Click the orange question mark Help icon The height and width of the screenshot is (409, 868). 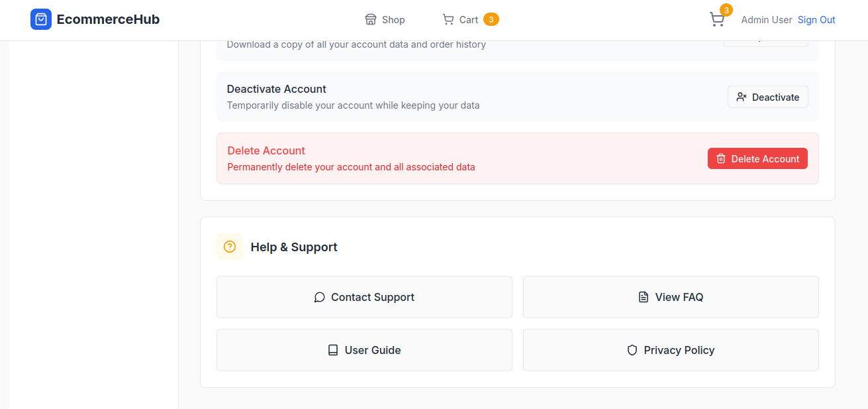coord(230,247)
